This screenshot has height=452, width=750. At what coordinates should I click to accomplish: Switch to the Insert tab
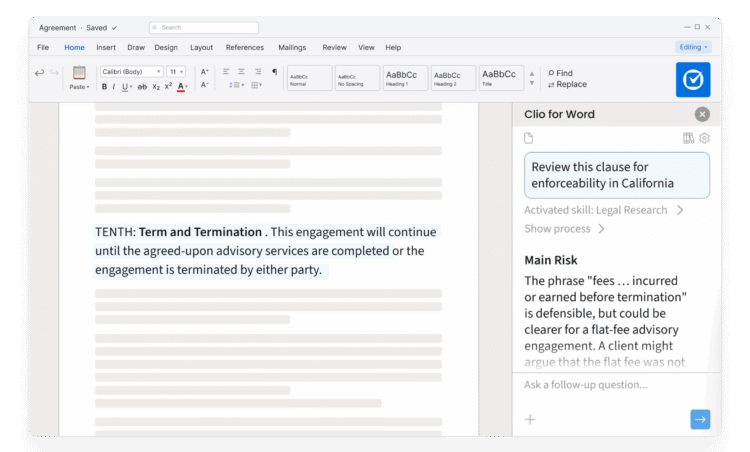pyautogui.click(x=106, y=47)
